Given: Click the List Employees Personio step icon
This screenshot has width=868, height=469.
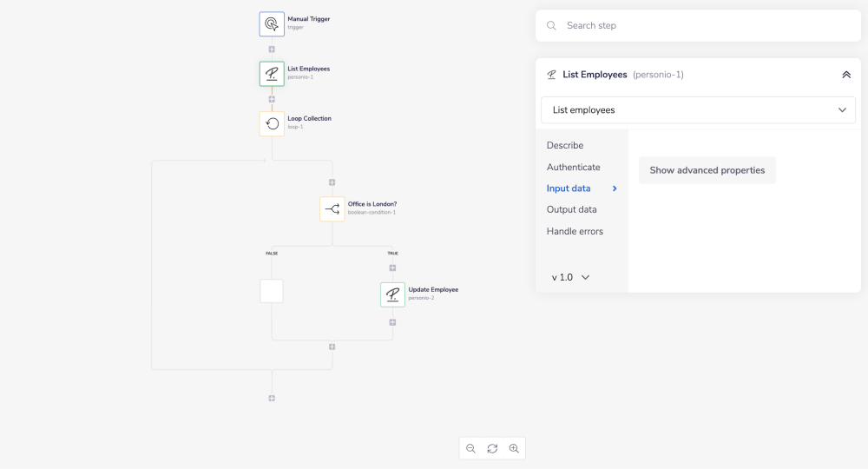Looking at the screenshot, I should point(272,74).
